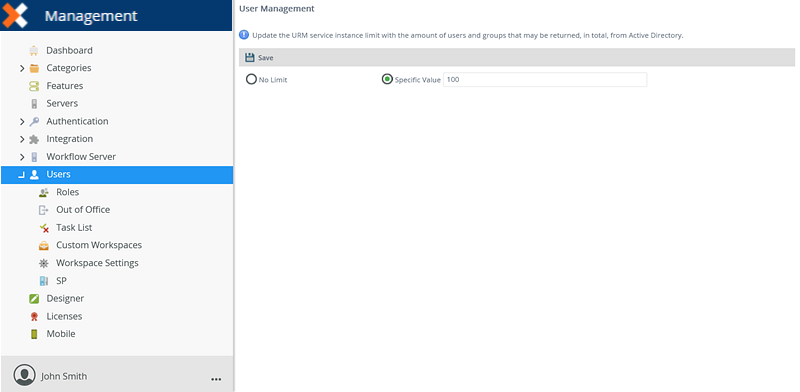The height and width of the screenshot is (392, 800).
Task: Select the Specific Value radio button
Action: click(387, 80)
